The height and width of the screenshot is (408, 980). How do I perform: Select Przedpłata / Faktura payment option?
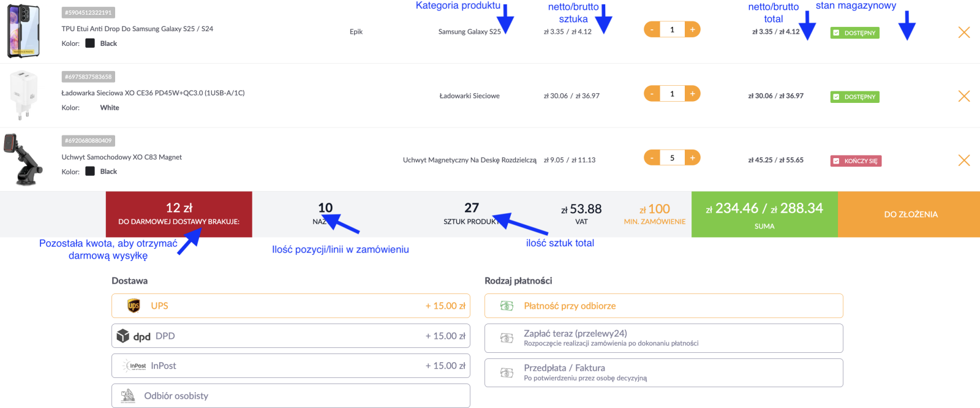[663, 372]
